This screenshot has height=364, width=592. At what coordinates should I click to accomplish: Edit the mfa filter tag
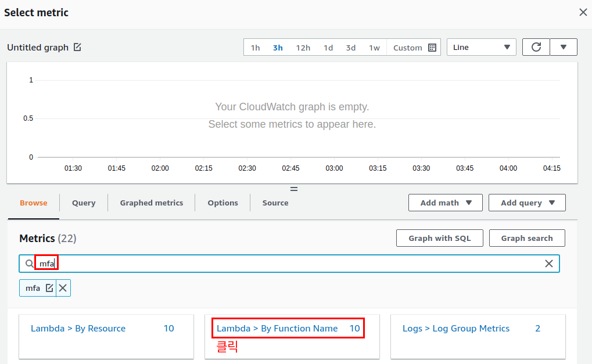[49, 288]
